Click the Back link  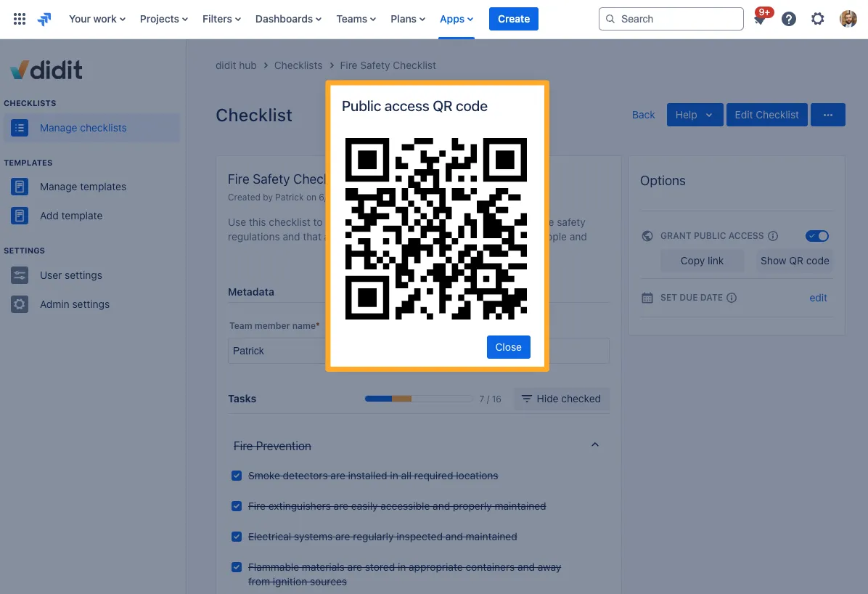(x=643, y=115)
